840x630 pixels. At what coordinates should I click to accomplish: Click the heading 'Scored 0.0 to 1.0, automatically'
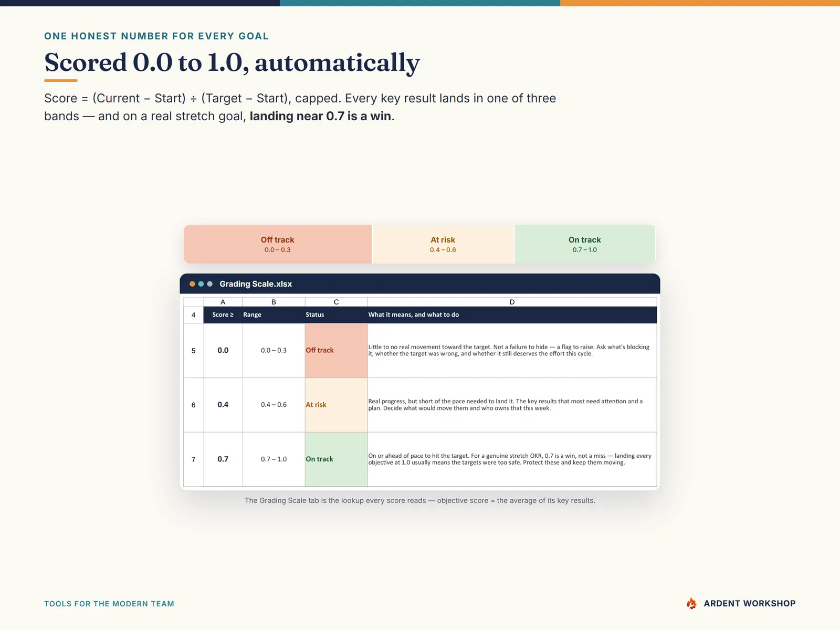(232, 62)
